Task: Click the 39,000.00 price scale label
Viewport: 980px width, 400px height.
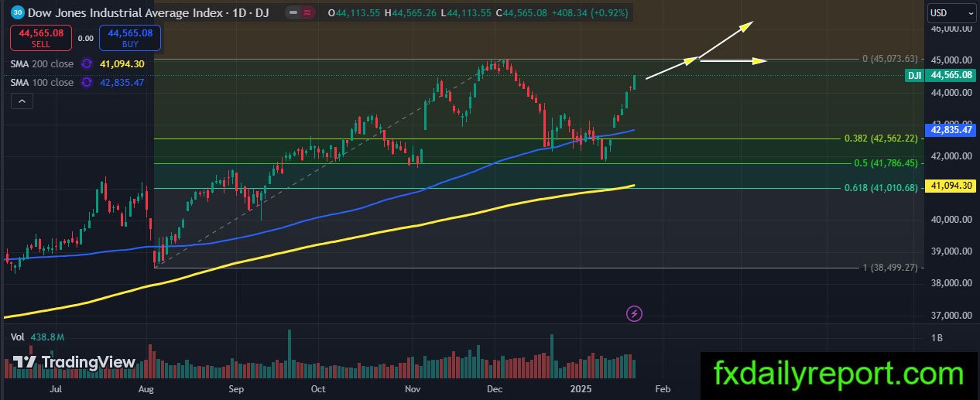Action: (x=951, y=251)
